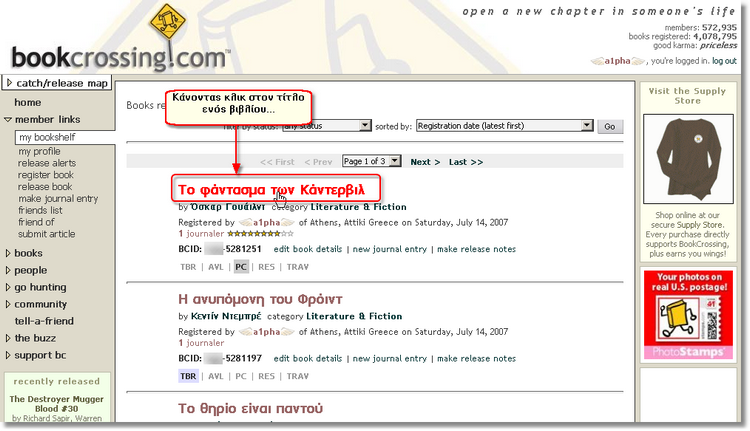This screenshot has width=750, height=431.
Task: Set first book status to AVL
Action: coord(215,267)
